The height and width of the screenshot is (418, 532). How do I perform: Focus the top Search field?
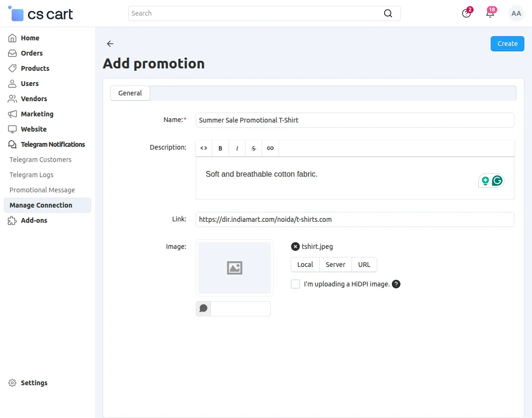click(264, 13)
